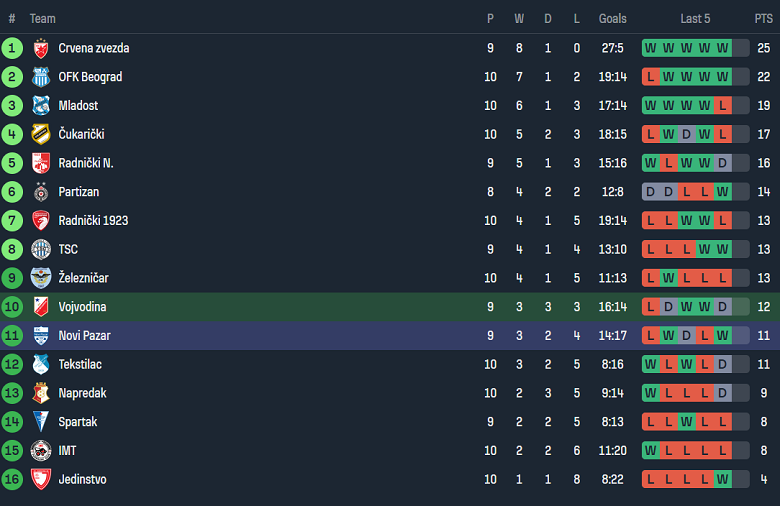Open the Mladost team page
780x506 pixels.
pyautogui.click(x=78, y=105)
